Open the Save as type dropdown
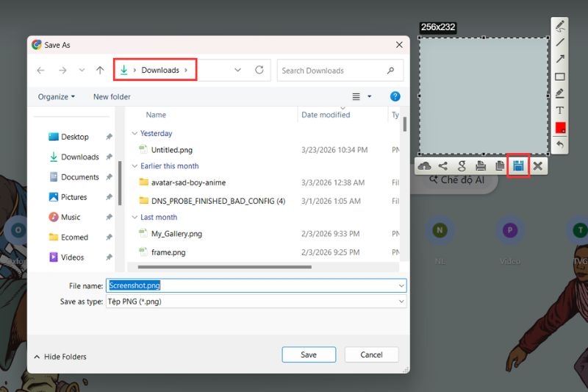The width and height of the screenshot is (588, 392). pos(256,302)
